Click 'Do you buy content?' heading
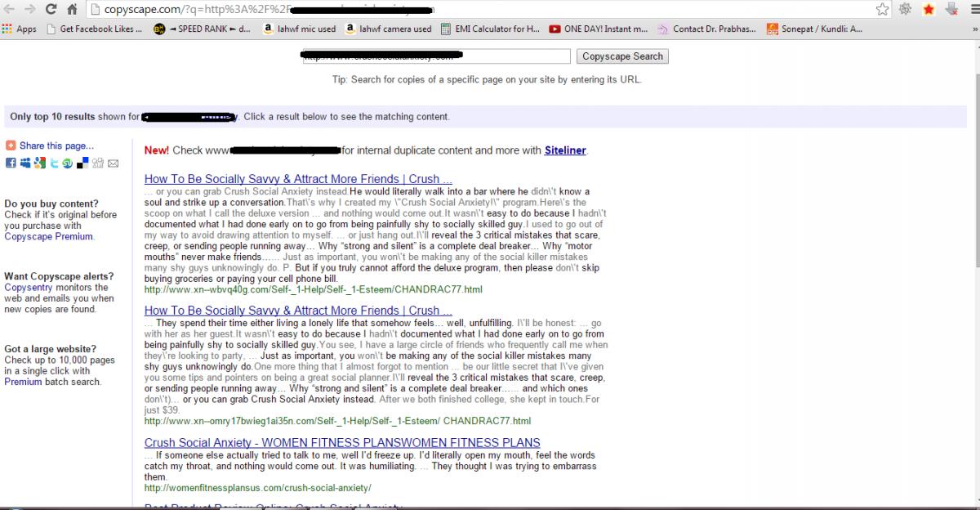This screenshot has height=510, width=980. [51, 204]
